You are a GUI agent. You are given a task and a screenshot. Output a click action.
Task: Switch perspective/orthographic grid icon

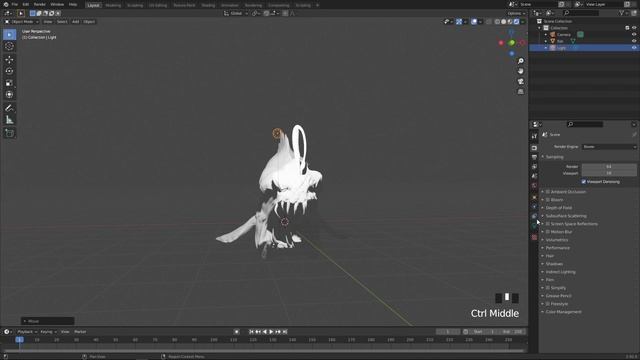coord(520,92)
